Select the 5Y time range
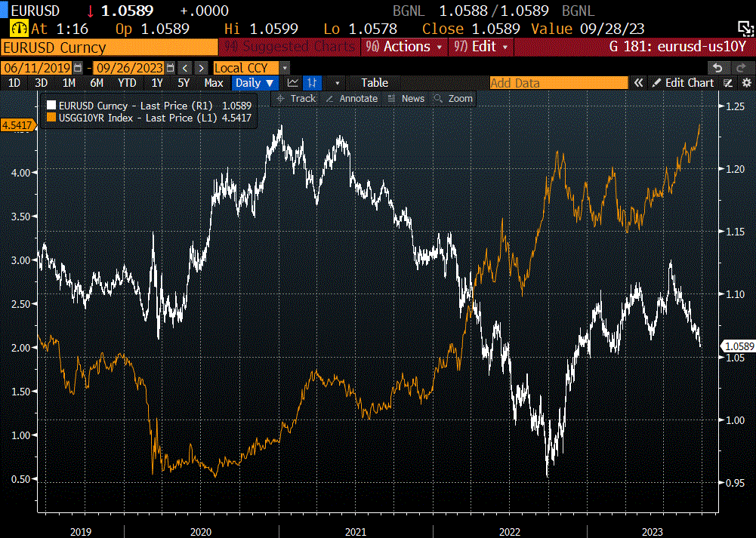The width and height of the screenshot is (756, 538). (184, 83)
